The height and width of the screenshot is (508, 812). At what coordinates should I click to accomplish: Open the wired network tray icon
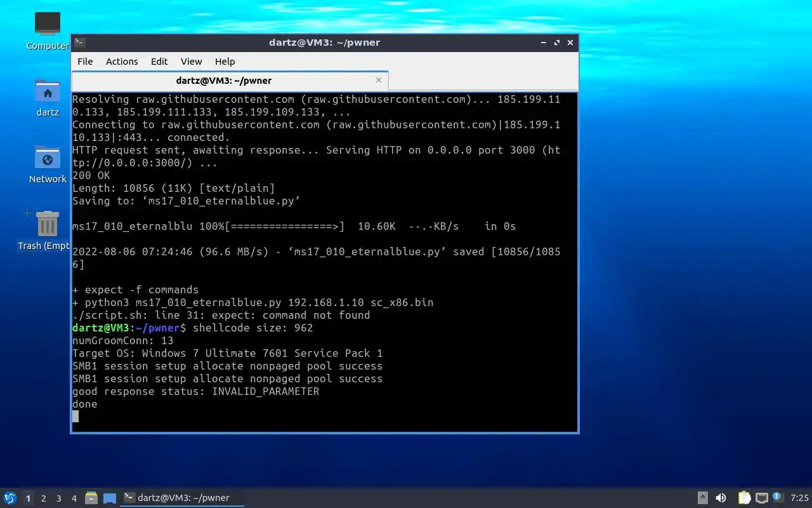[x=761, y=498]
